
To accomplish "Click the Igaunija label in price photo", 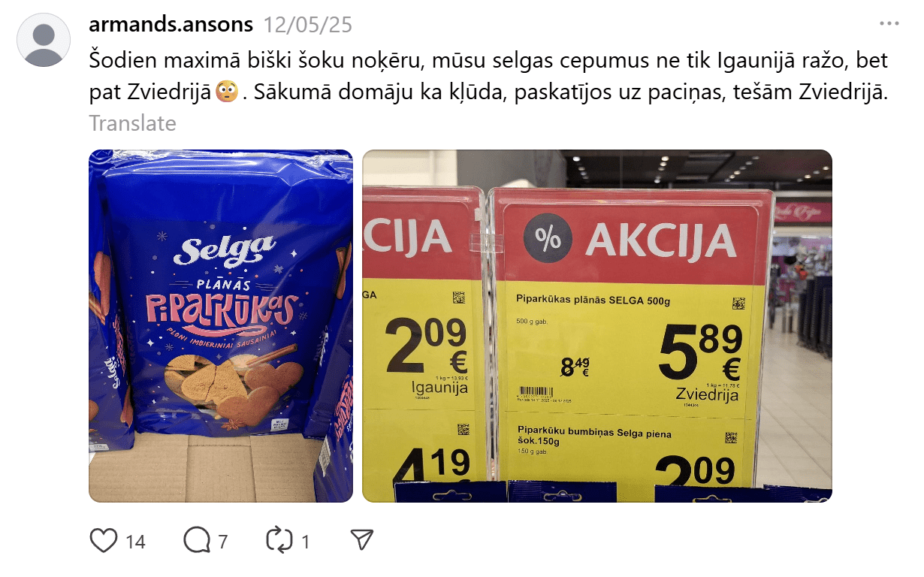I will [x=440, y=388].
